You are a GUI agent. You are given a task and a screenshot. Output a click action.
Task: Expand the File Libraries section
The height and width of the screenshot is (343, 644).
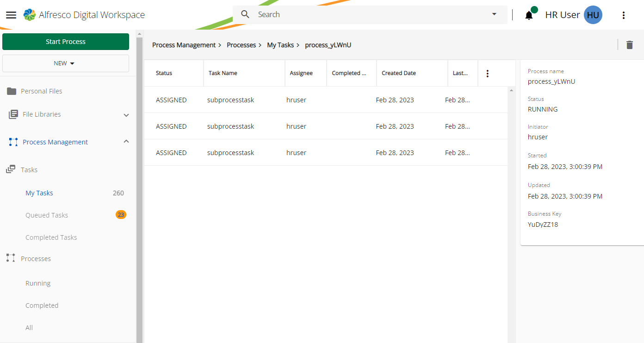pos(126,114)
